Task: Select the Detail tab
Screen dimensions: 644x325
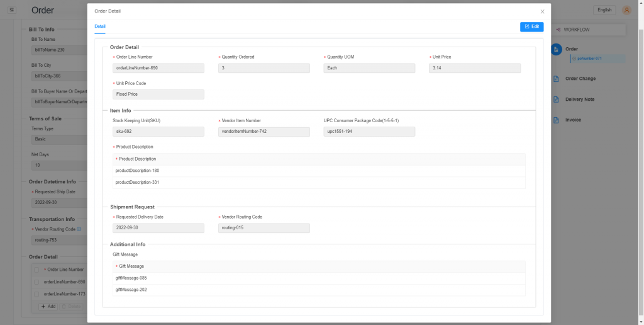Action: (x=100, y=26)
